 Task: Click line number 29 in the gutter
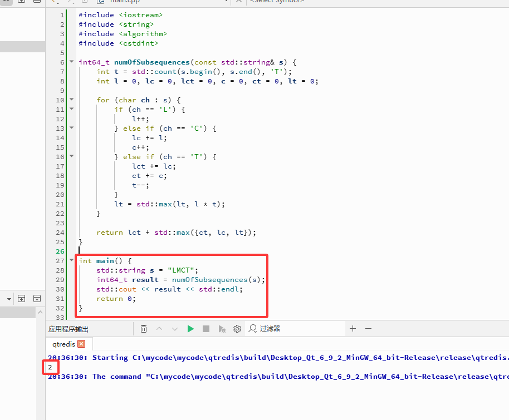tap(60, 280)
